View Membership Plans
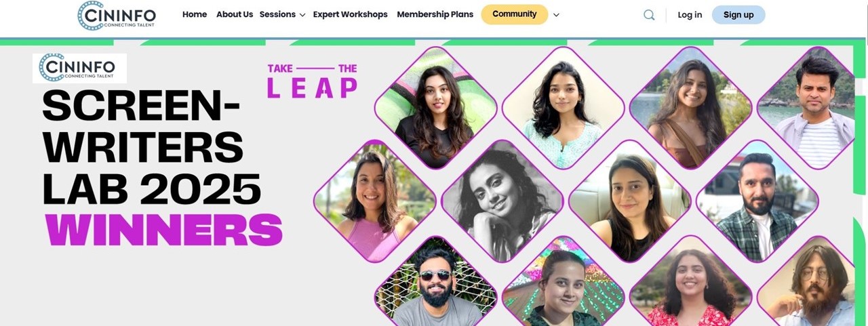 (x=435, y=14)
